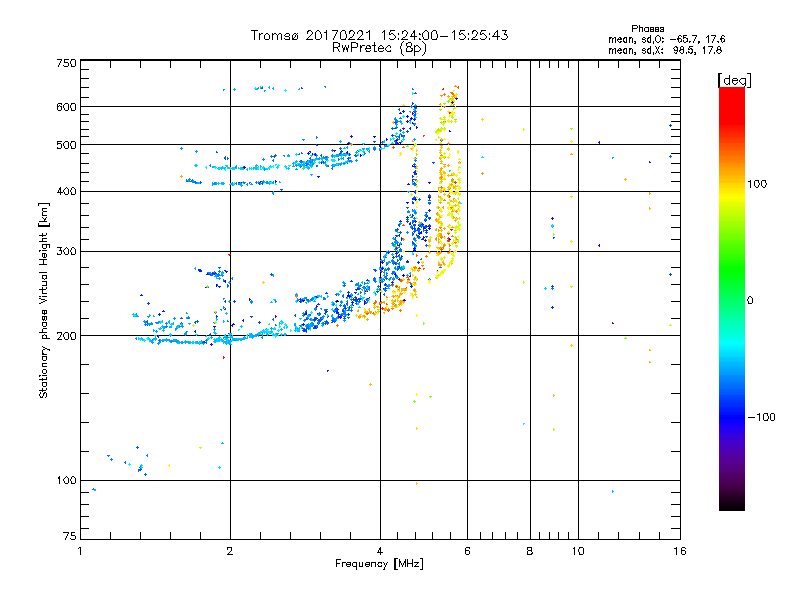Click the '[deg]' colorbar unit label
800x600 pixels.
click(734, 80)
